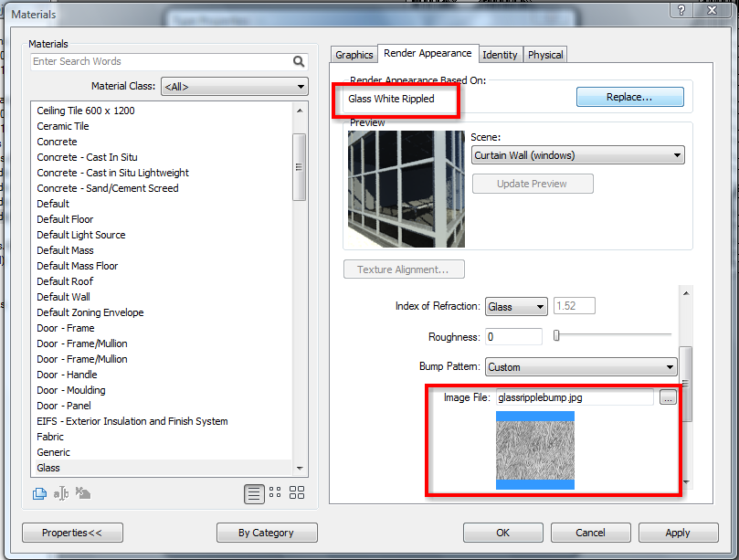Click the curtain wall preview image
The width and height of the screenshot is (739, 560).
click(406, 189)
